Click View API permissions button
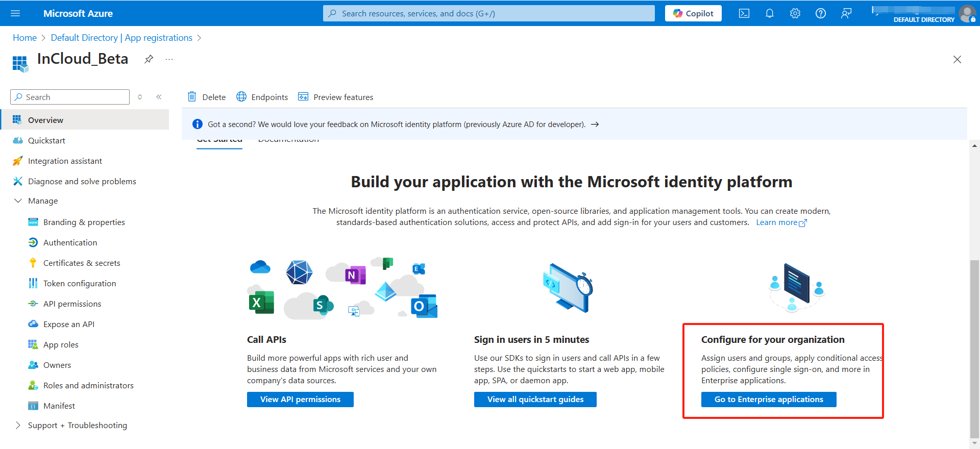 pos(300,400)
